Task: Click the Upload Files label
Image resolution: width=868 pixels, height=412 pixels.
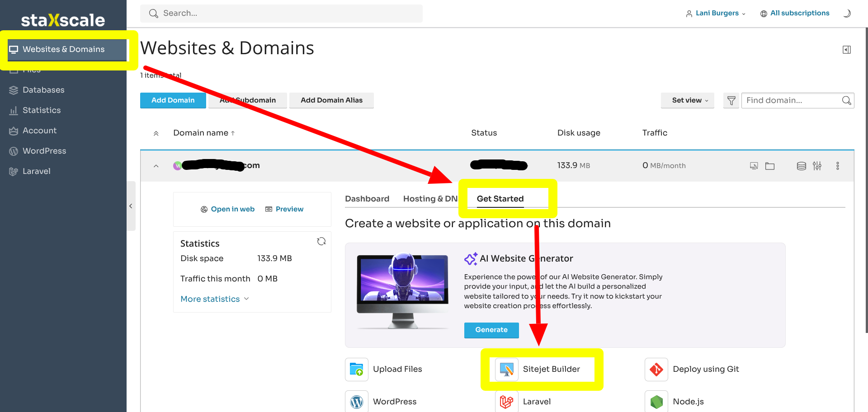Action: [397, 369]
